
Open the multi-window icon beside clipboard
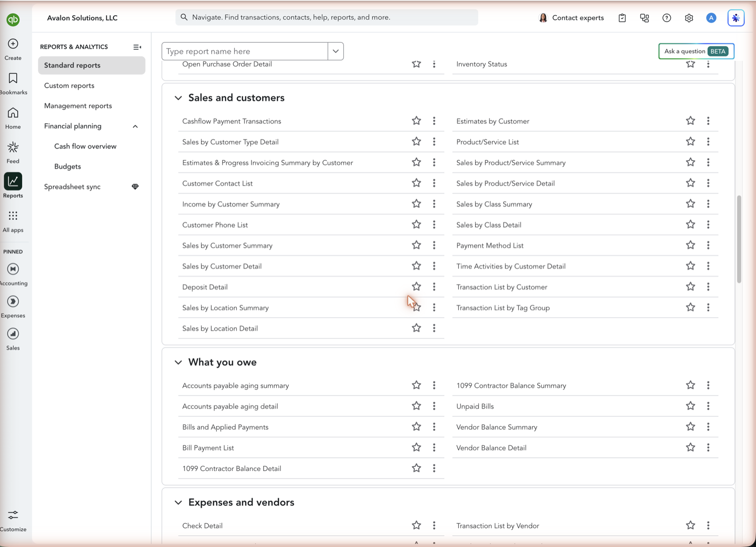(x=645, y=18)
